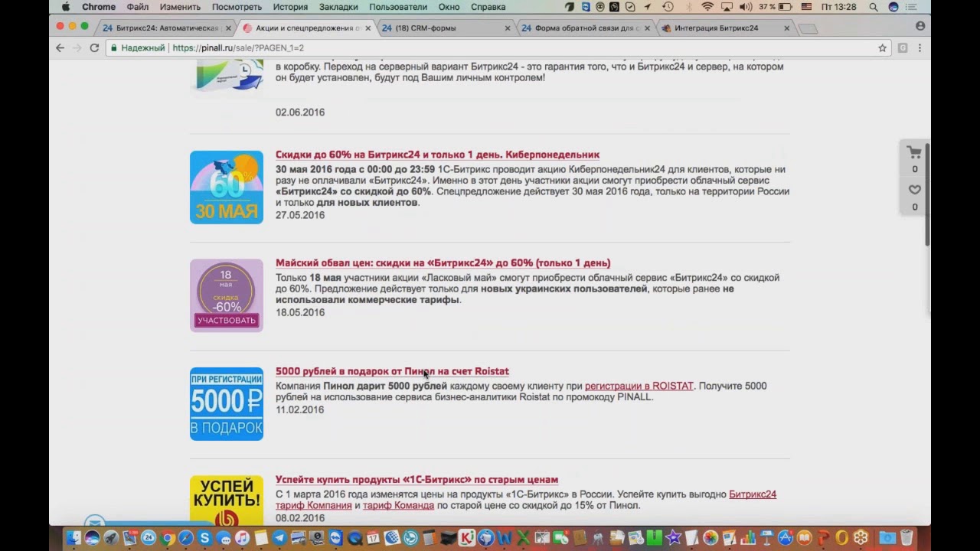Screen dimensions: 980x551
Task: Open the История menu
Action: tap(290, 7)
